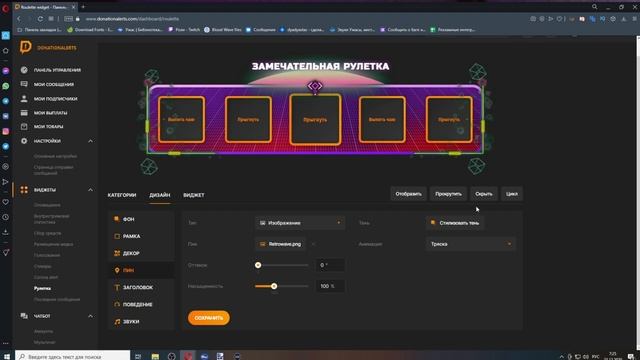This screenshot has width=640, height=360.
Task: Select Рулетка in widgets submenu
Action: coord(42,288)
